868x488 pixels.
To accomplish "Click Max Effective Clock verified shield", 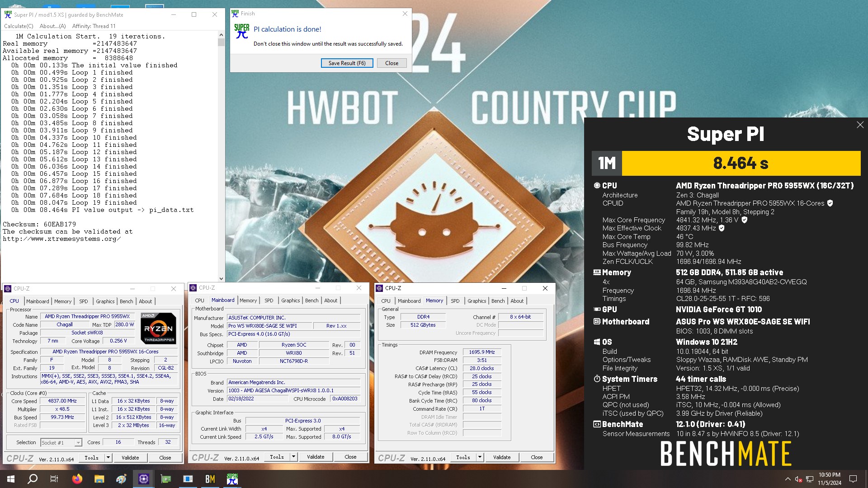I will (722, 228).
